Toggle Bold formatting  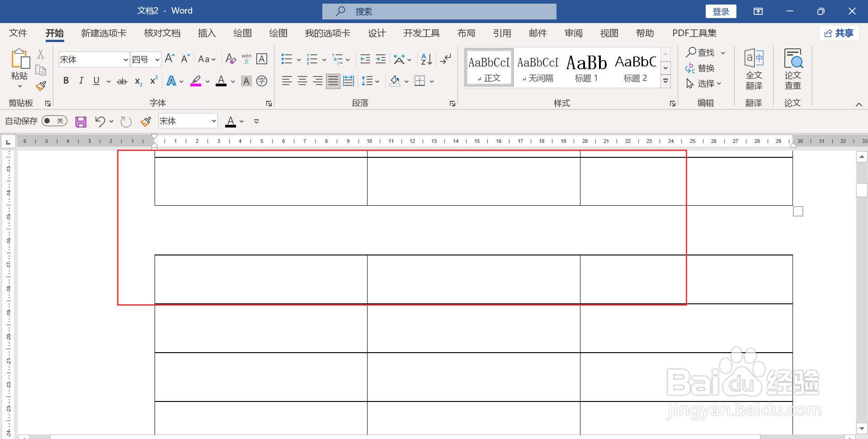click(66, 81)
